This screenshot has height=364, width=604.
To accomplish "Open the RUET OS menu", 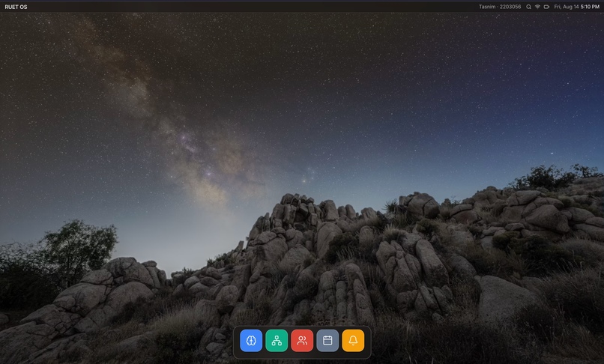I will [16, 7].
